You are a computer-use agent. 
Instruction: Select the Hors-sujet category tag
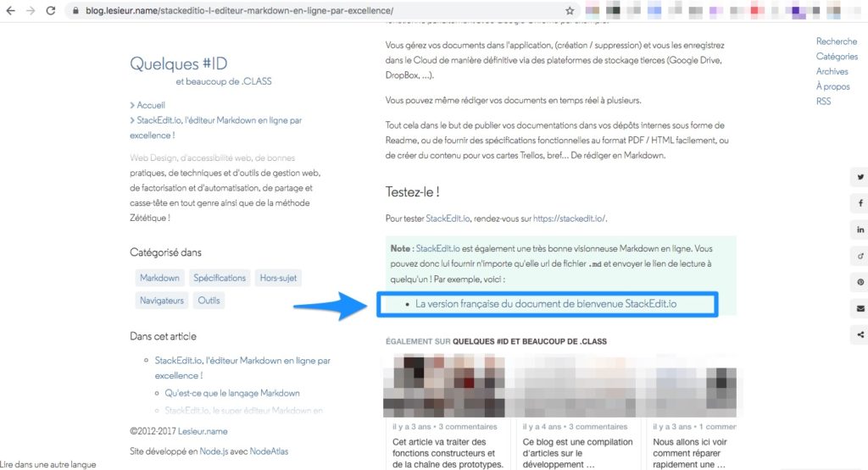pyautogui.click(x=278, y=278)
